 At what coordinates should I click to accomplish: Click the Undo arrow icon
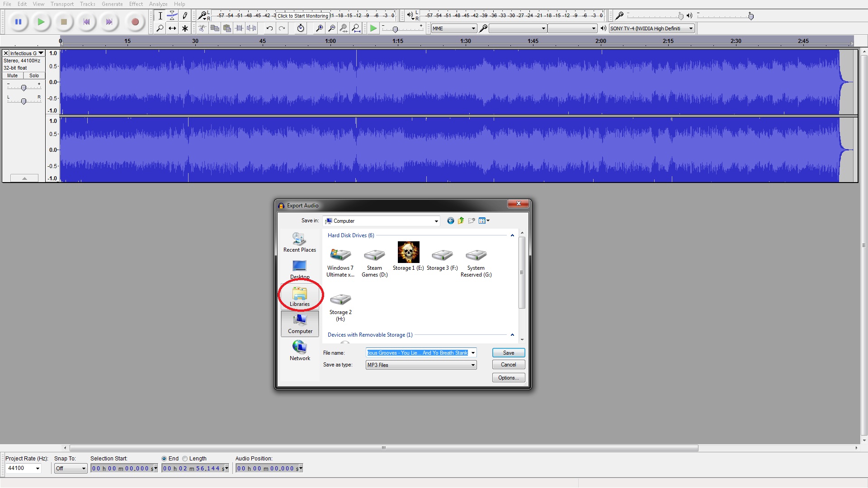(x=269, y=28)
